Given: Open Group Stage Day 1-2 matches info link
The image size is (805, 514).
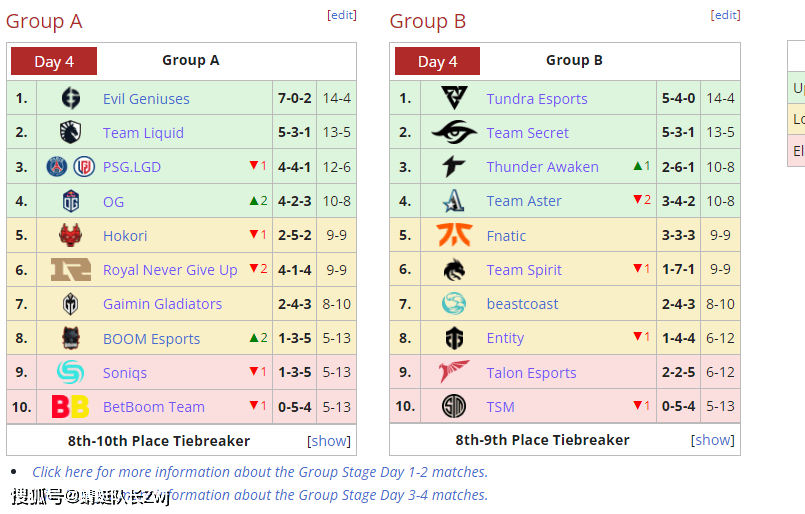Looking at the screenshot, I should tap(260, 472).
